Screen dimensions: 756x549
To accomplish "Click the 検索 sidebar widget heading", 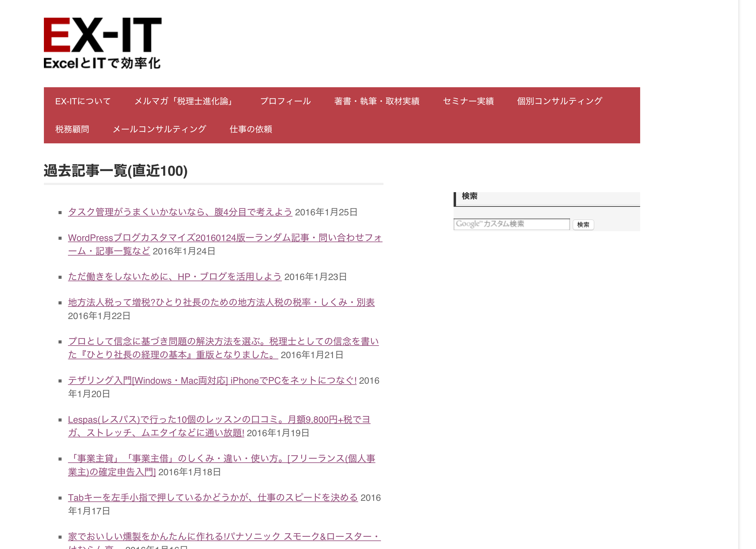I will coord(470,196).
